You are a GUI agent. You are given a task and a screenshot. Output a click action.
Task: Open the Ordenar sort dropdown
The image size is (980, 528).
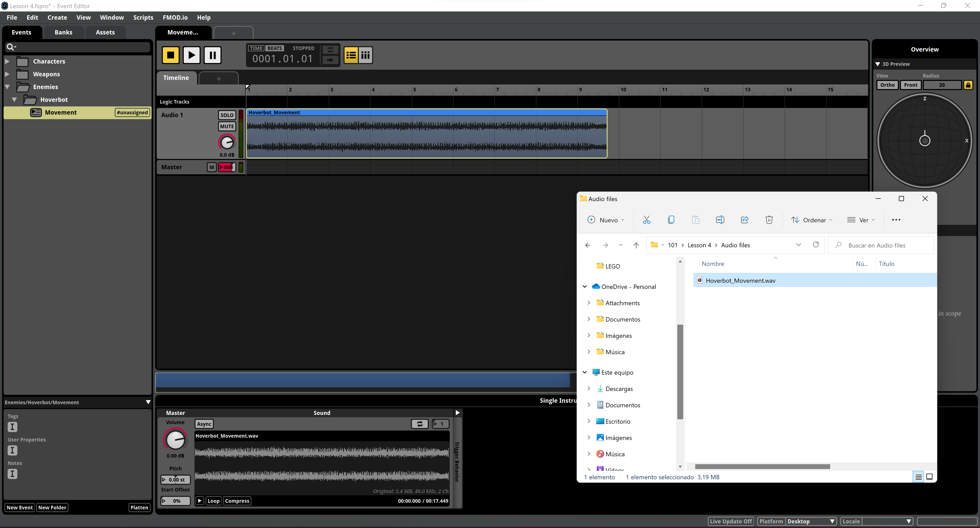coord(812,220)
